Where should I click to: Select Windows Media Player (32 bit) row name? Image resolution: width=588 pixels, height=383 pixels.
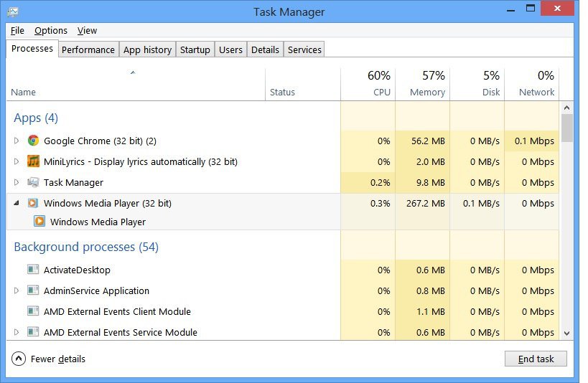(x=108, y=203)
